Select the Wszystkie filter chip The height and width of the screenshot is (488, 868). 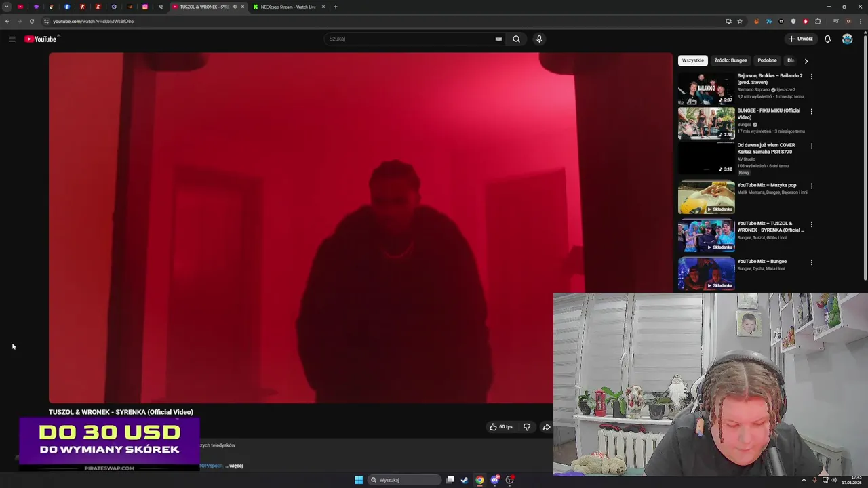pos(693,60)
